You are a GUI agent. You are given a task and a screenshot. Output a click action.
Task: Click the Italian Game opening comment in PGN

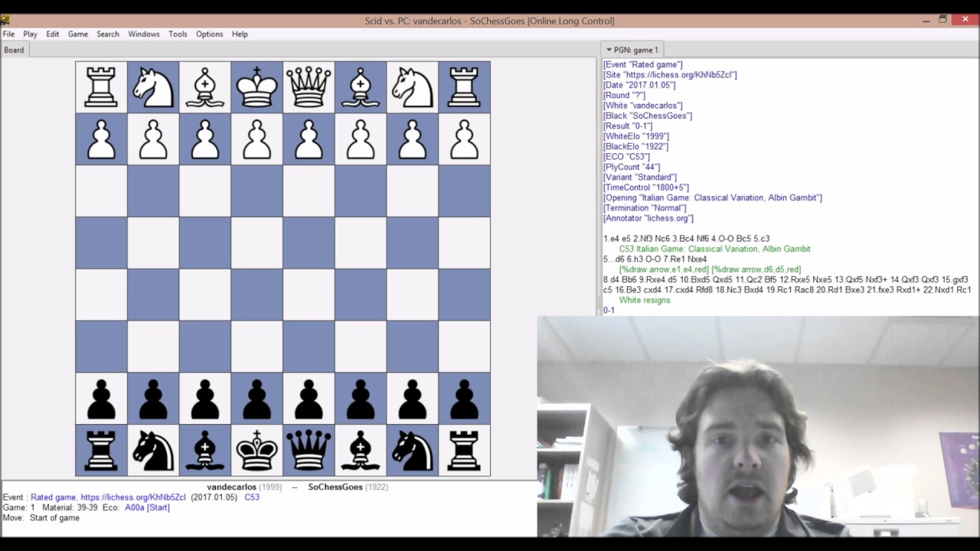pyautogui.click(x=715, y=249)
